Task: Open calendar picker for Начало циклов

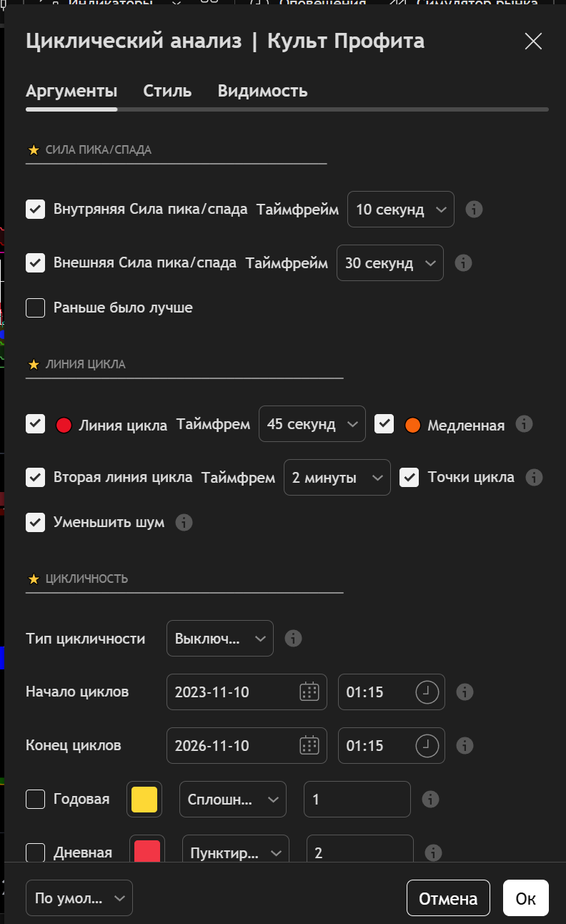Action: [309, 692]
